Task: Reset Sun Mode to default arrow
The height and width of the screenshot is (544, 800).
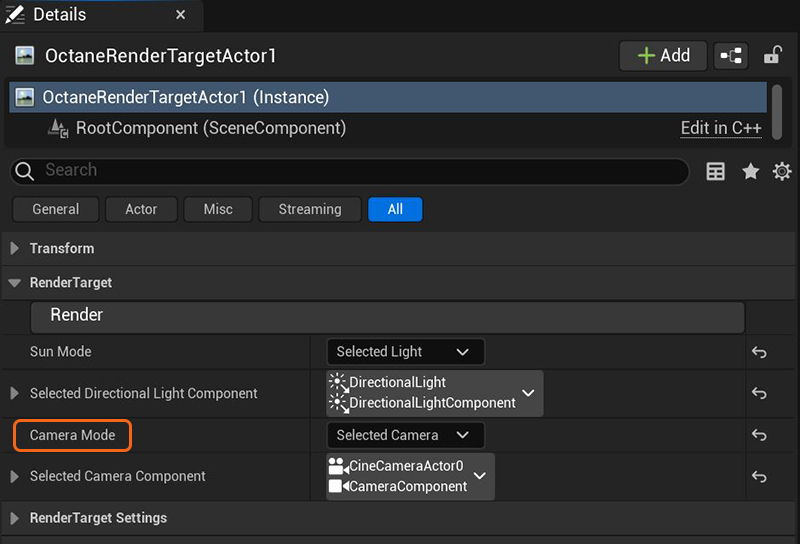Action: pos(759,352)
